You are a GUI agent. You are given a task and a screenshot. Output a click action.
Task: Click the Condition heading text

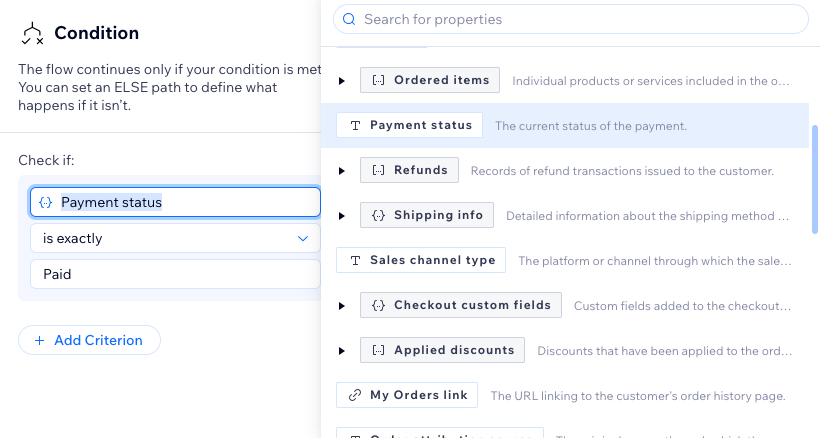tap(97, 33)
